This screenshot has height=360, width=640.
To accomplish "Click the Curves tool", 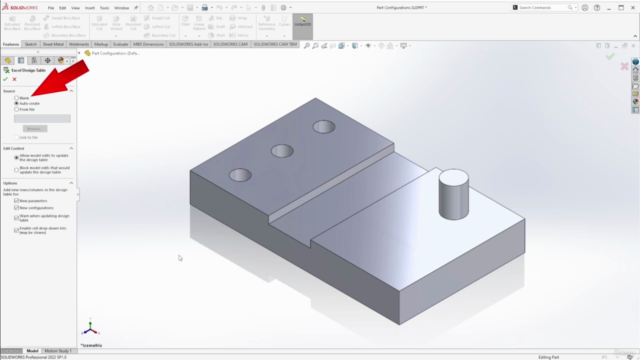I will pyautogui.click(x=284, y=21).
